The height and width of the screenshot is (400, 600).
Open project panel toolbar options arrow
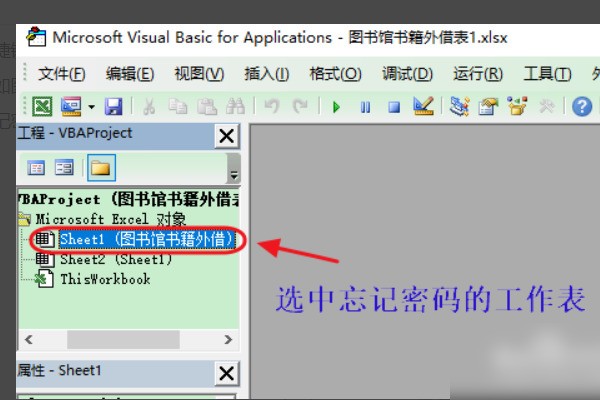233,168
